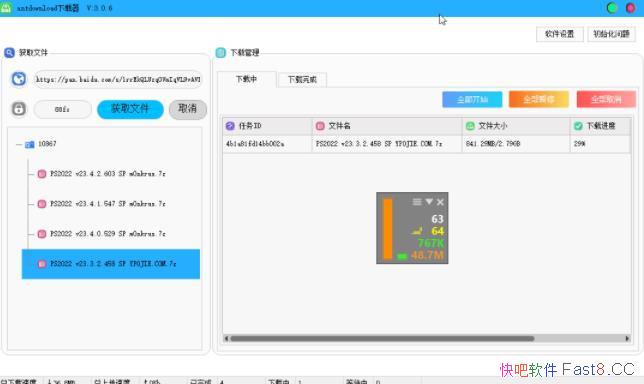Click the teal icon beside 下载管理 heading

click(221, 53)
